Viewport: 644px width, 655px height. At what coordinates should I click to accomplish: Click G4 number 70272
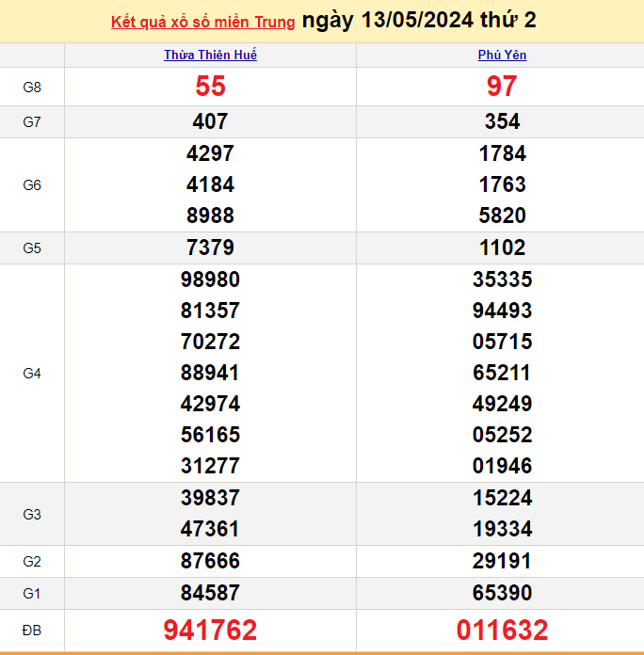tap(210, 342)
